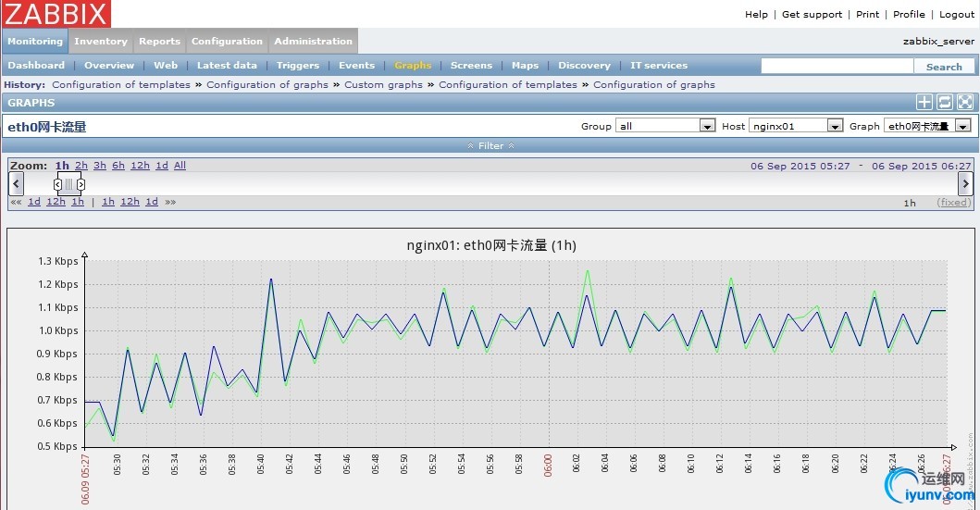Screen dimensions: 980x510
Task: Move back 1d in time navigation
Action: [34, 202]
